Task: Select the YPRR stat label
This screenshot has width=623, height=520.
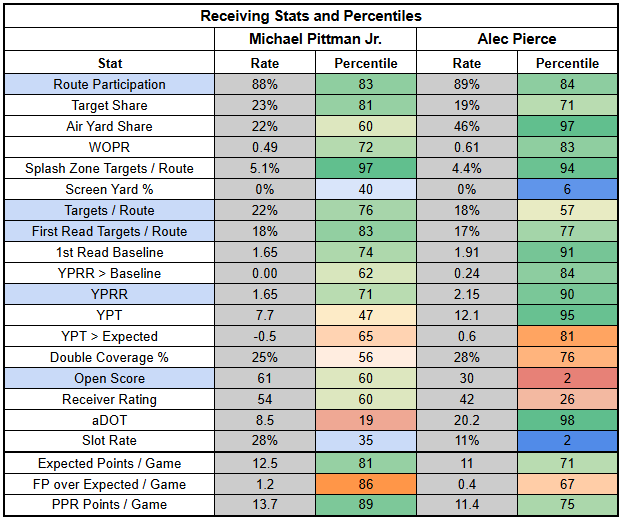Action: 110,295
